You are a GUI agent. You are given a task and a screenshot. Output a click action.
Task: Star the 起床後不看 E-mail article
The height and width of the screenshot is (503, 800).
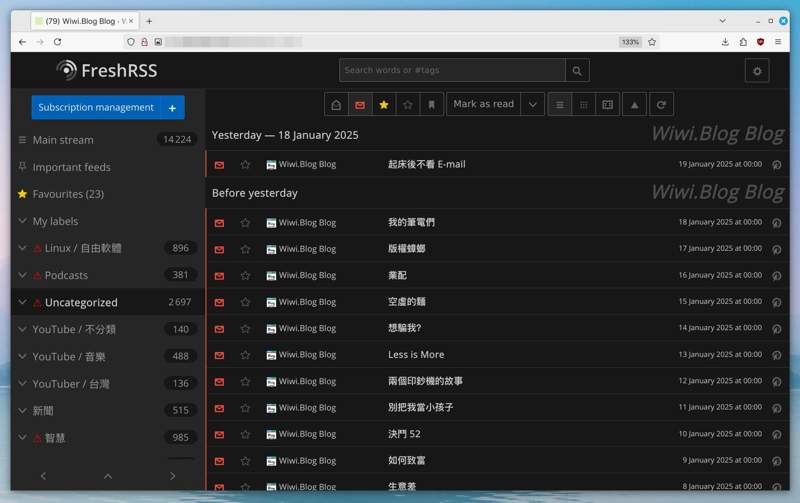[245, 165]
